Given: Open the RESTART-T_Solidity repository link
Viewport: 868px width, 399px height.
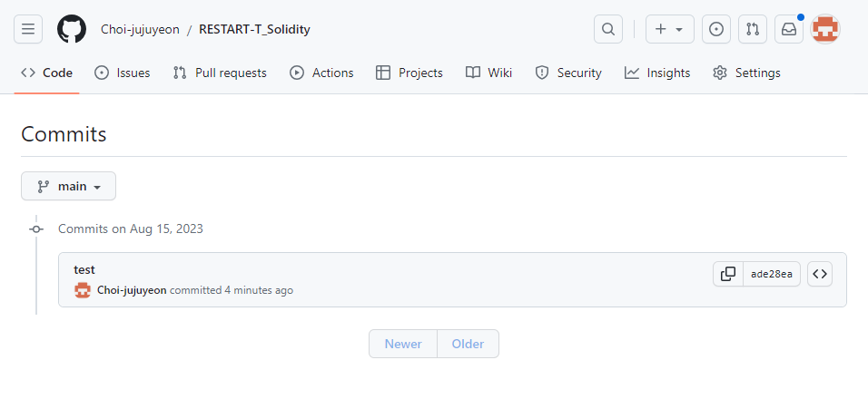Looking at the screenshot, I should point(254,29).
